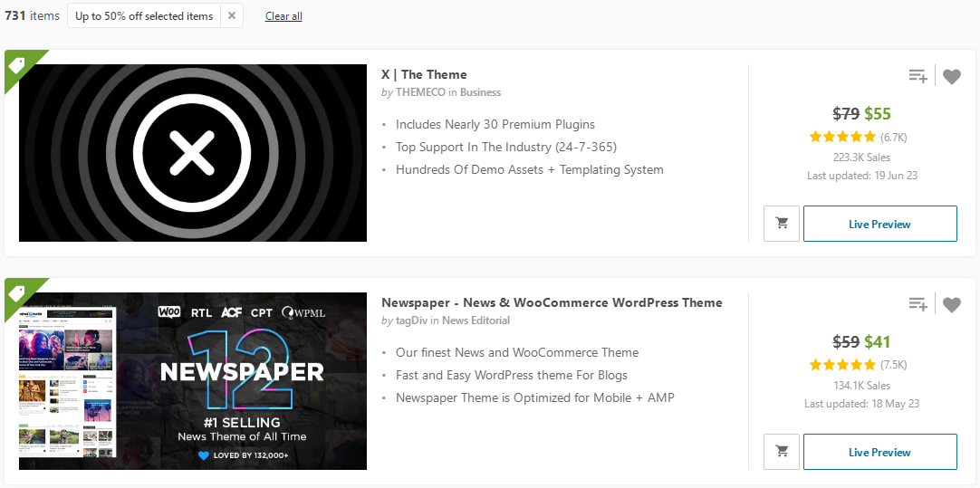Open the X | The Theme preview thumbnail
Image resolution: width=980 pixels, height=488 pixels.
pyautogui.click(x=193, y=152)
